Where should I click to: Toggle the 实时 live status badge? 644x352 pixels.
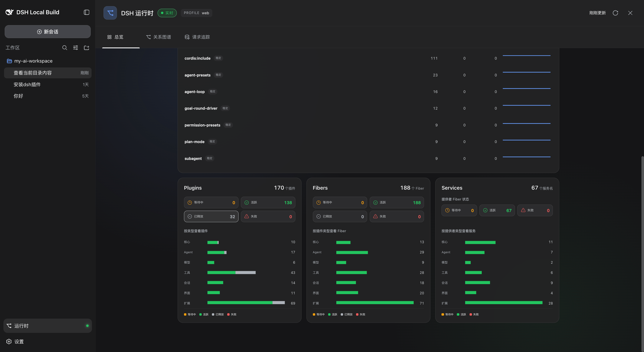click(167, 13)
